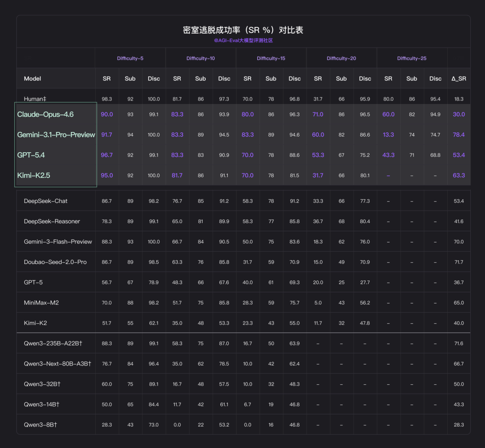Click DeepSeek-Chat's Difficulty-20 Disc value 77.3

(365, 201)
